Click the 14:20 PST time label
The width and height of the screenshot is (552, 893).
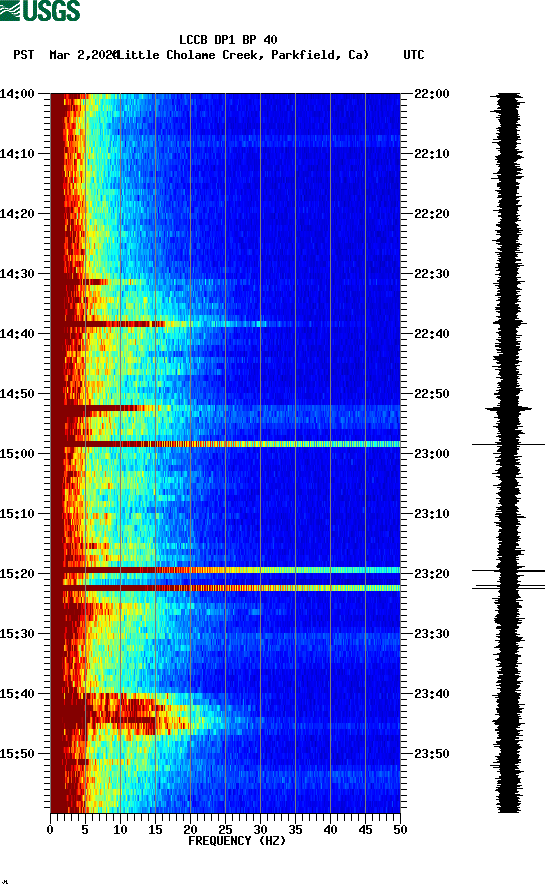coord(18,214)
